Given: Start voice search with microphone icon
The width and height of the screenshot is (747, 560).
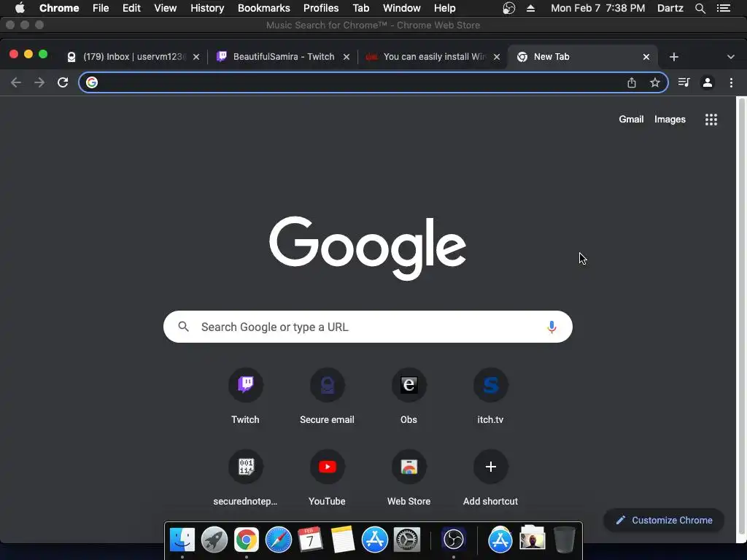Looking at the screenshot, I should pyautogui.click(x=551, y=327).
